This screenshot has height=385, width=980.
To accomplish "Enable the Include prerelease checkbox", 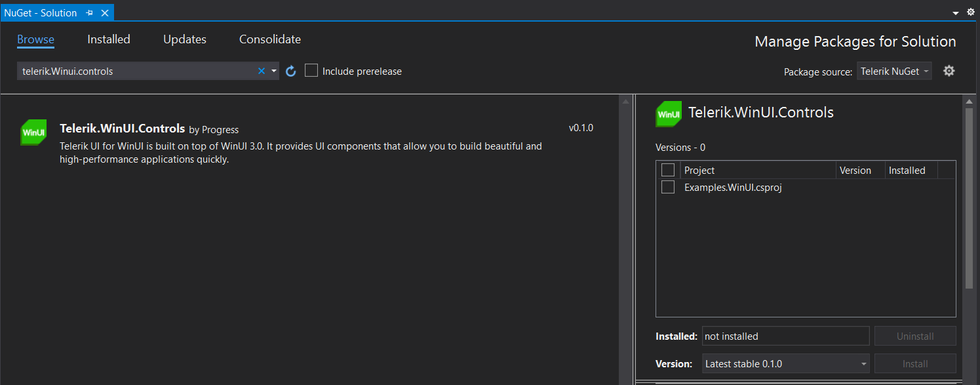I will 311,70.
